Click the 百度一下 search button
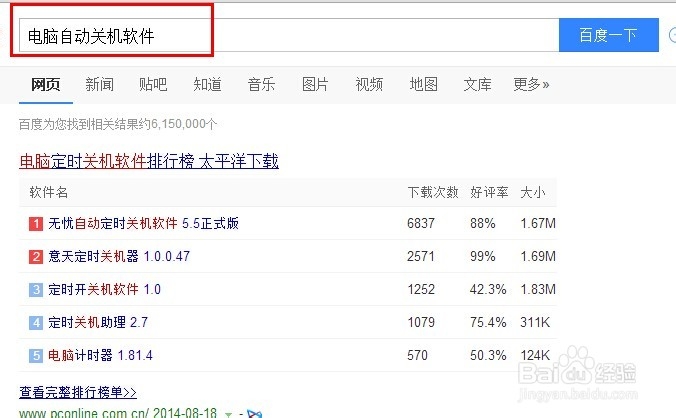This screenshot has width=676, height=418. 608,35
